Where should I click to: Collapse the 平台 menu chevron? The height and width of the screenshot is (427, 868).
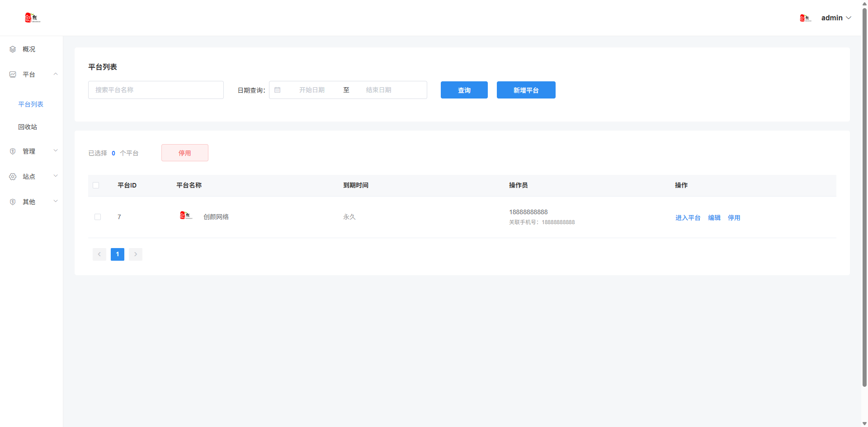[56, 74]
